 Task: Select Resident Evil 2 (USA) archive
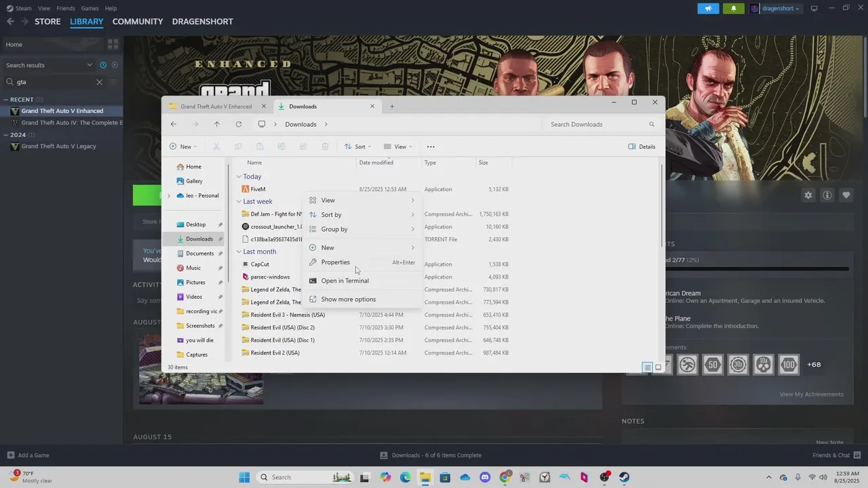[x=275, y=353]
